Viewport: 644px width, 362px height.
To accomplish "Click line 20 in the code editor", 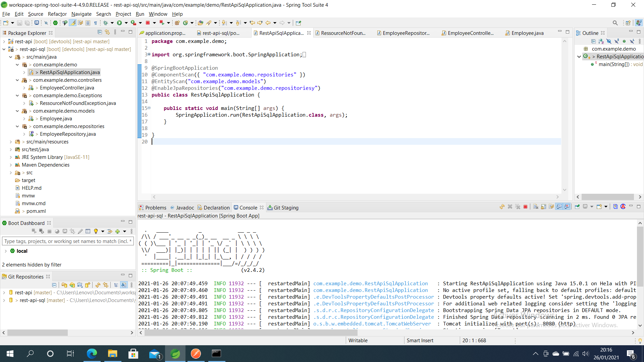I will pos(356,142).
